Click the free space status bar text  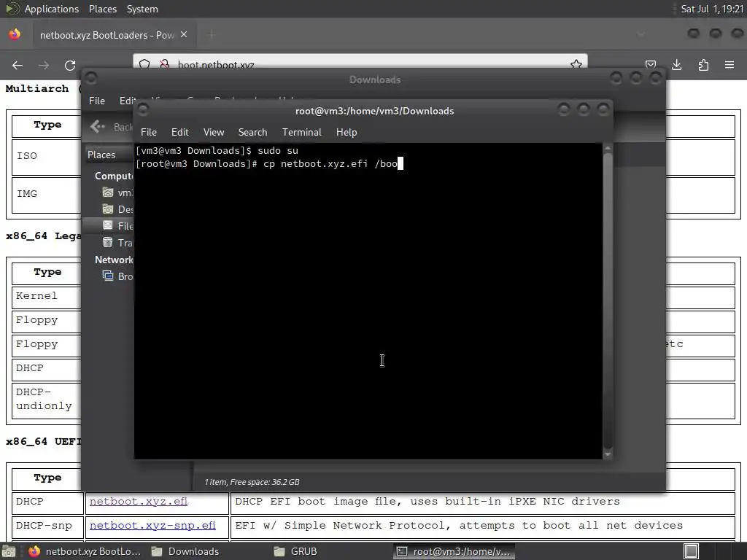coord(252,482)
